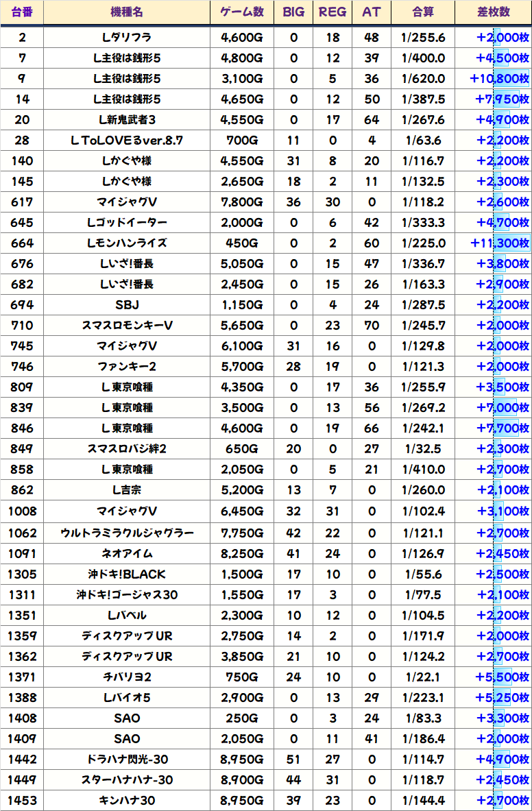This screenshot has height=811, width=532.
Task: Click the +11,300枚 difference value
Action: [x=500, y=243]
